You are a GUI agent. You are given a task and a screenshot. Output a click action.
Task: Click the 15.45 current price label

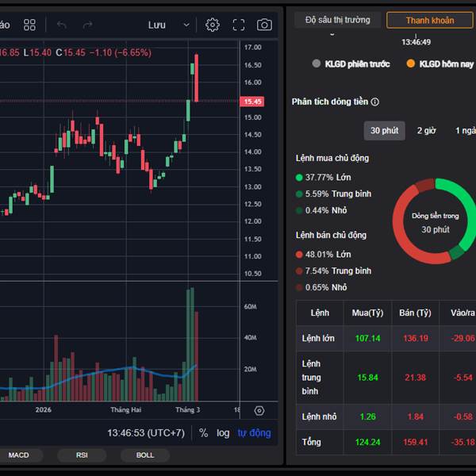252,102
